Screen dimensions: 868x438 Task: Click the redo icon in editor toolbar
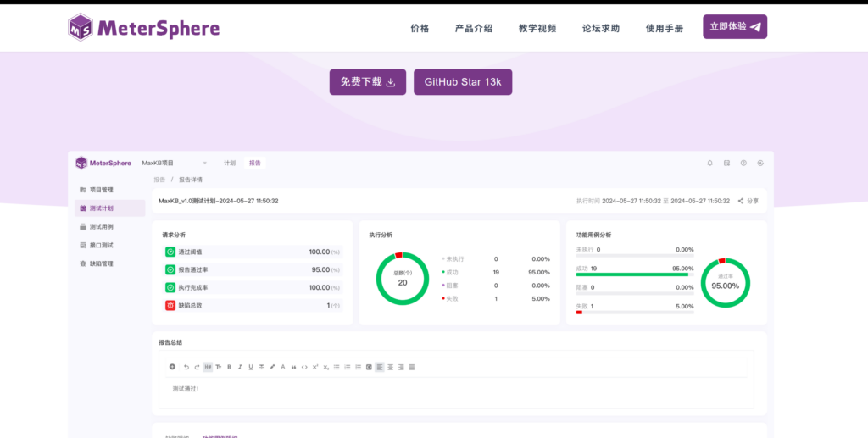tap(197, 367)
